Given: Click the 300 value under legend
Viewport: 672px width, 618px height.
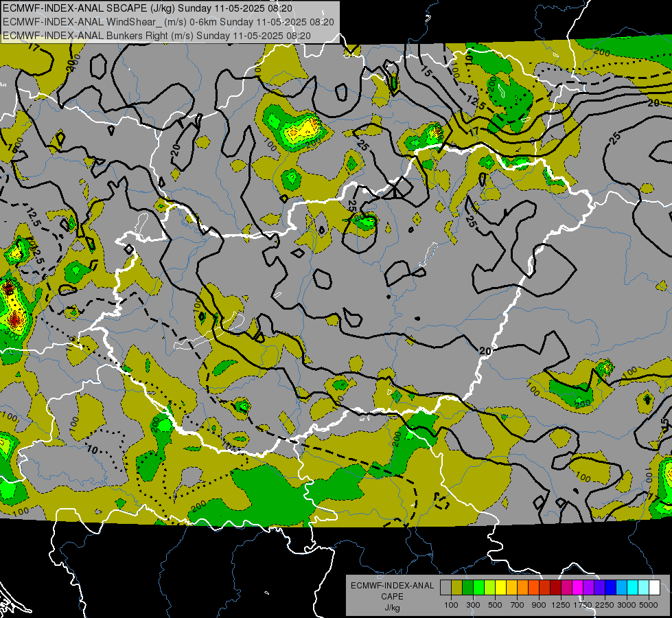Looking at the screenshot, I should 473,605.
